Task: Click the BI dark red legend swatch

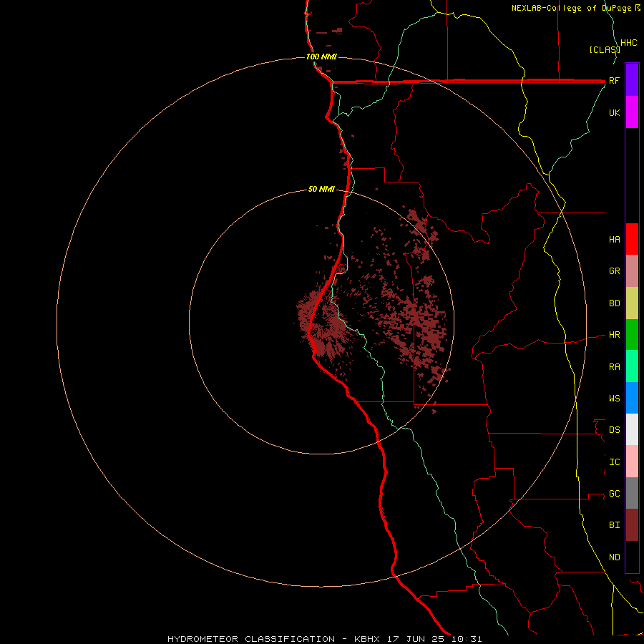Action: point(632,525)
